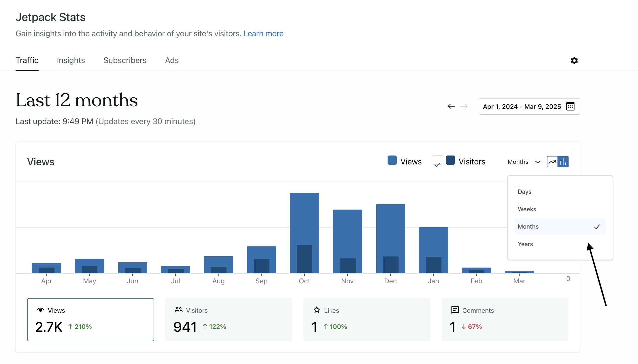
Task: Click the eye icon on Views card
Action: pos(40,310)
